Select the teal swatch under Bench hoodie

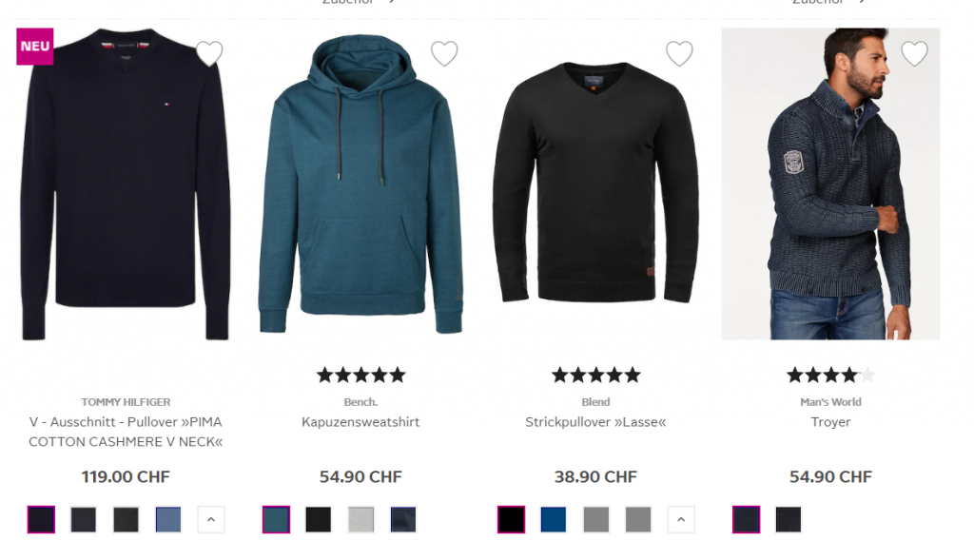(277, 520)
